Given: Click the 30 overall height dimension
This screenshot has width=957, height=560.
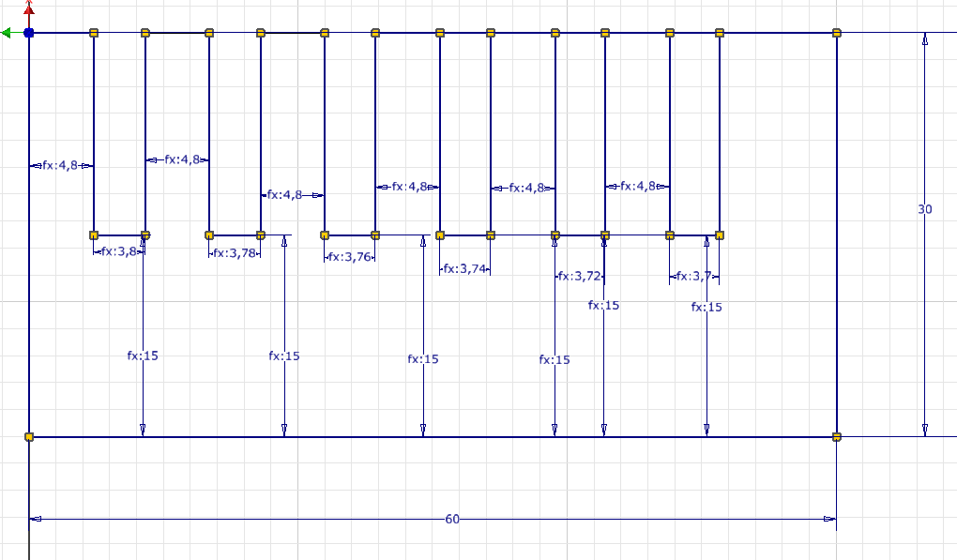Looking at the screenshot, I should (925, 209).
